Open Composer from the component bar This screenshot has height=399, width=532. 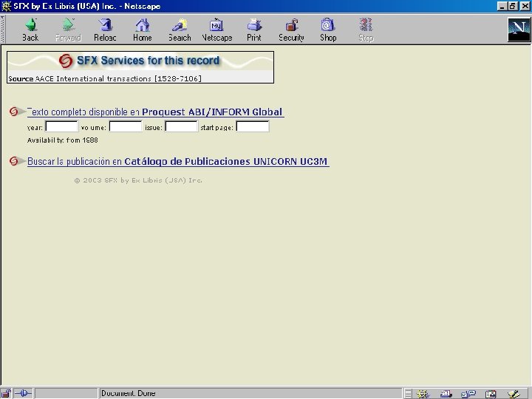point(514,394)
